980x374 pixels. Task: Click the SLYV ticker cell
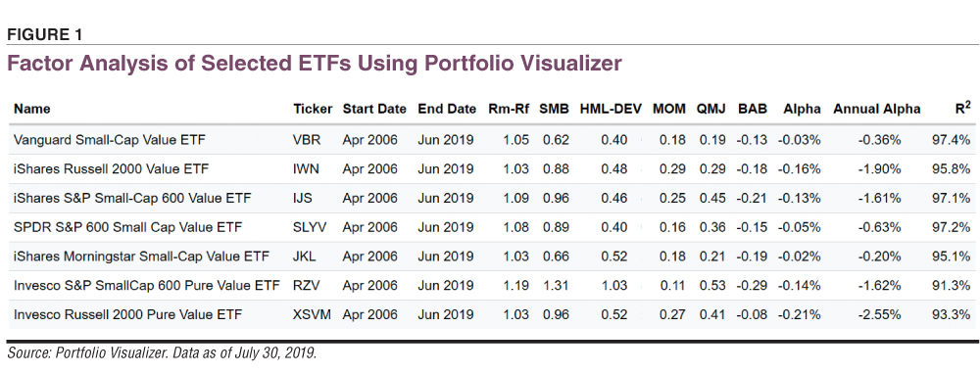pos(310,227)
